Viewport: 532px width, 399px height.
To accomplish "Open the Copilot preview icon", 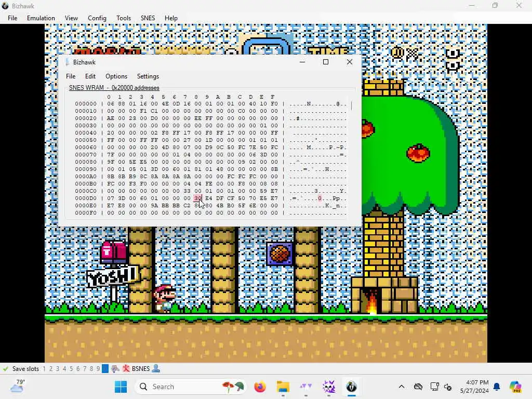I will pos(515,387).
